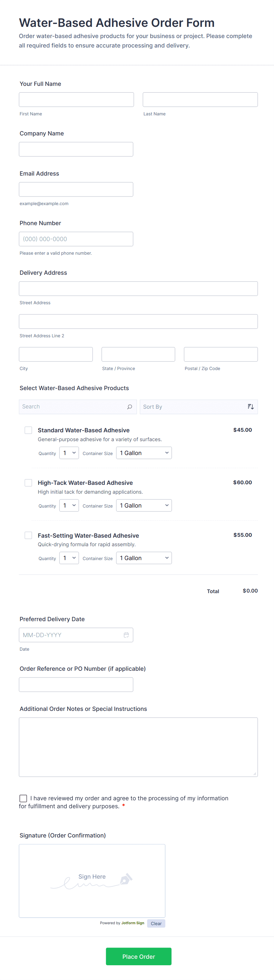Focus the Email Address field
This screenshot has height=980, width=274.
coord(76,189)
